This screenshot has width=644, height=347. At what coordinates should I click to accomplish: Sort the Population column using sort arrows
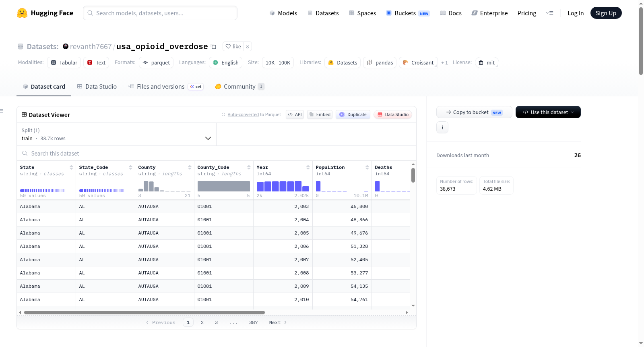367,167
